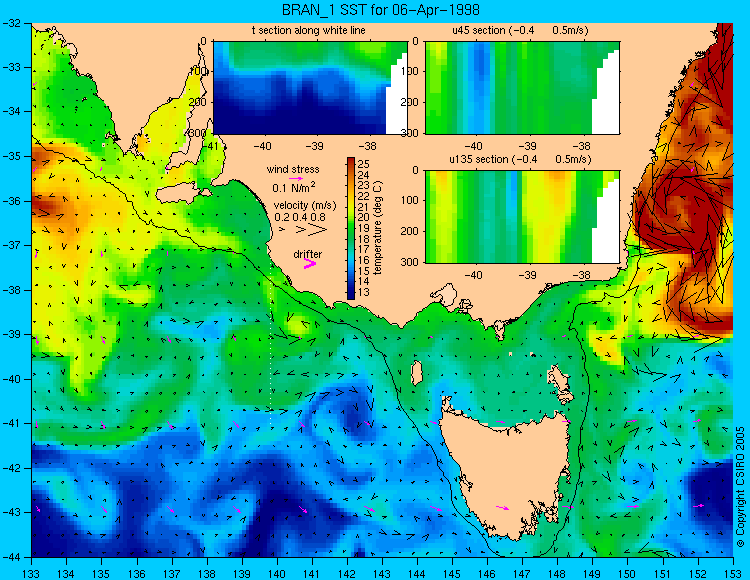Open the u135 section inset plot
750x580 pixels.
tap(522, 217)
